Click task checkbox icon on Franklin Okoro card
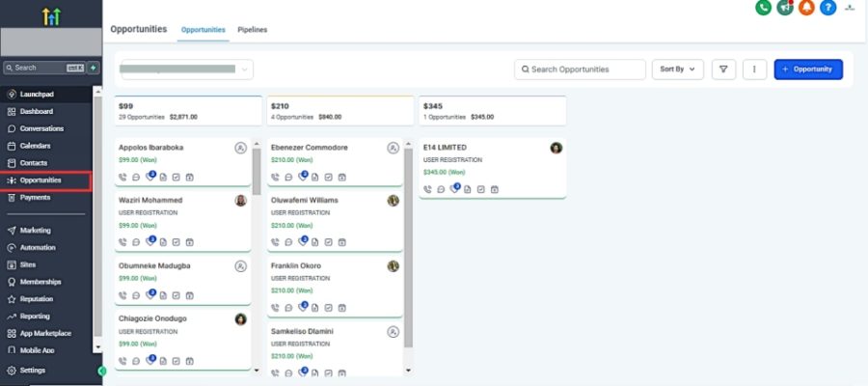868x386 pixels. tap(329, 308)
